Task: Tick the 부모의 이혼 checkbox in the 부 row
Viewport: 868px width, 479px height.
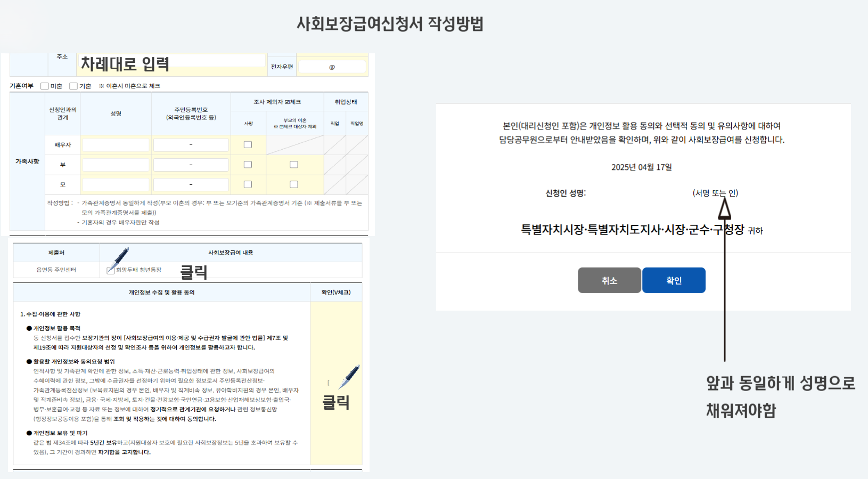Action: click(294, 165)
